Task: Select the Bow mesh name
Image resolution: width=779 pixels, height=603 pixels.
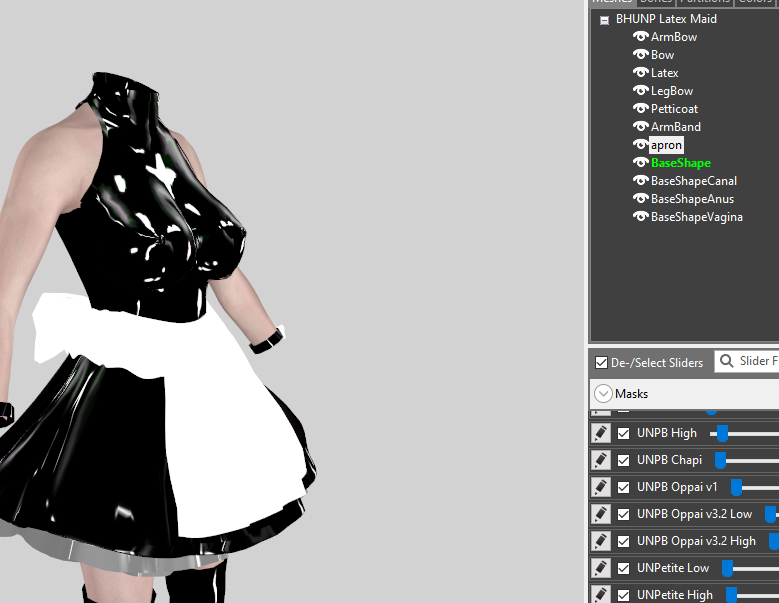Action: click(662, 55)
